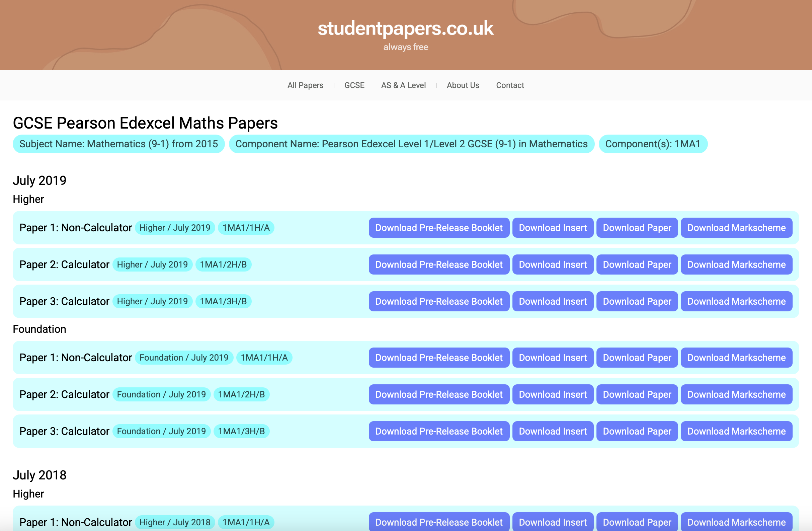Download Paper for Foundation Paper 1 July 2019
Screen dimensions: 812x531
(637, 358)
